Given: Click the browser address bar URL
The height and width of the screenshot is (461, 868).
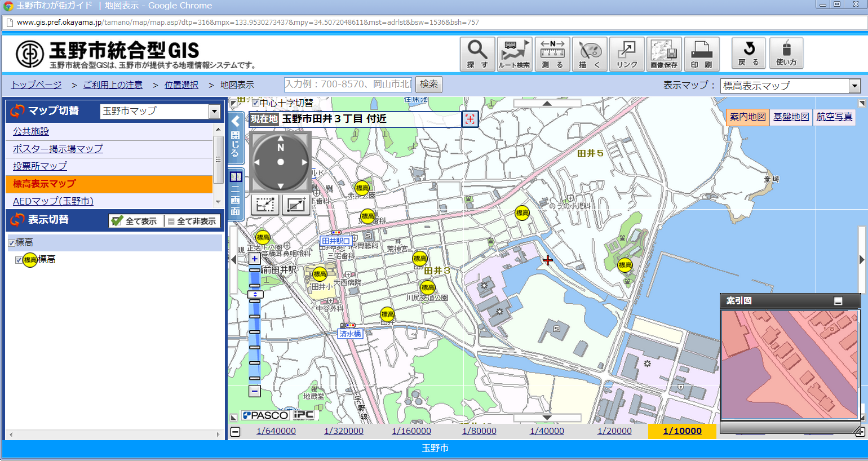Looking at the screenshot, I should click(248, 23).
